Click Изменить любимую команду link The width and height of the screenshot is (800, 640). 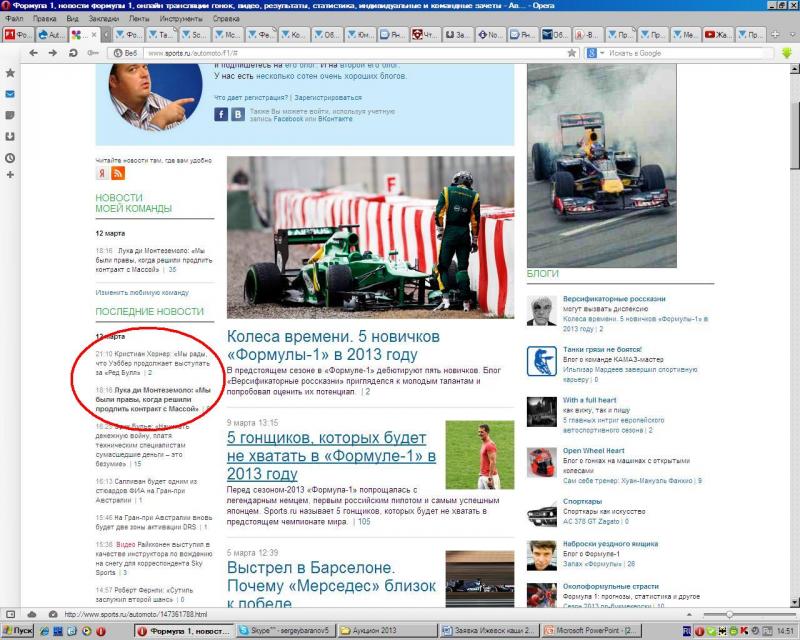pyautogui.click(x=142, y=292)
